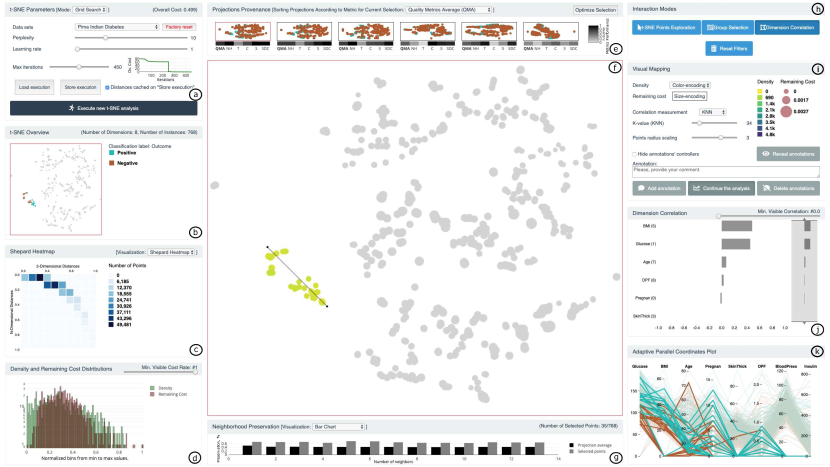Screen dimensions: 830x467
Task: Toggle 'Distances cached on Store execution' checkbox
Action: pyautogui.click(x=107, y=87)
